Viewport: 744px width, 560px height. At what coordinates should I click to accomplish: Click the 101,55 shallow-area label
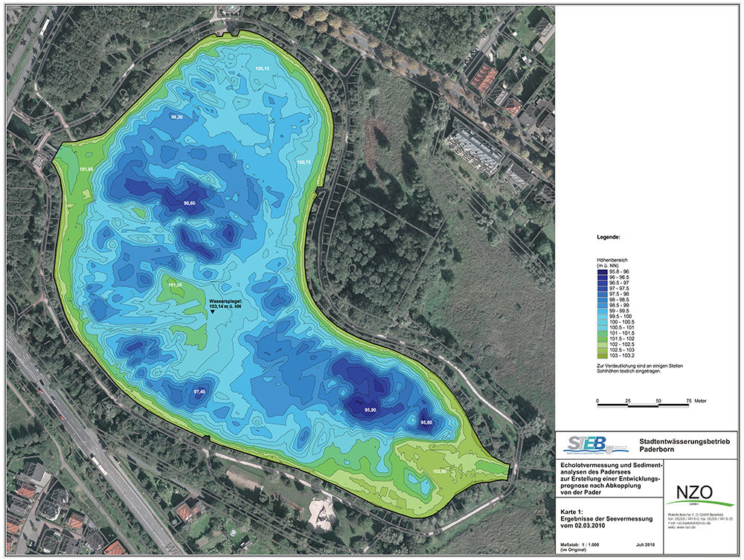[x=176, y=285]
